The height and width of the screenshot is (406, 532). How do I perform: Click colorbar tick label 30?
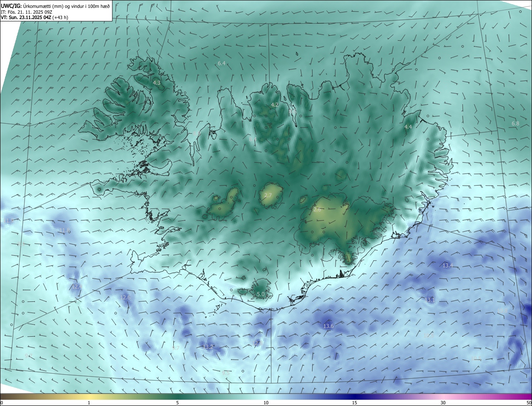pyautogui.click(x=443, y=403)
